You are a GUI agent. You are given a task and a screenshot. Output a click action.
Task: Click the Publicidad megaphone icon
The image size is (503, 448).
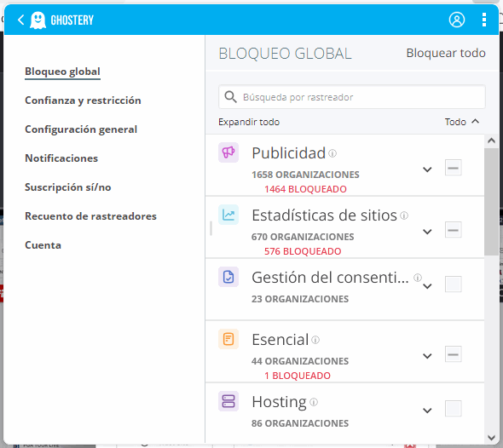coord(228,152)
